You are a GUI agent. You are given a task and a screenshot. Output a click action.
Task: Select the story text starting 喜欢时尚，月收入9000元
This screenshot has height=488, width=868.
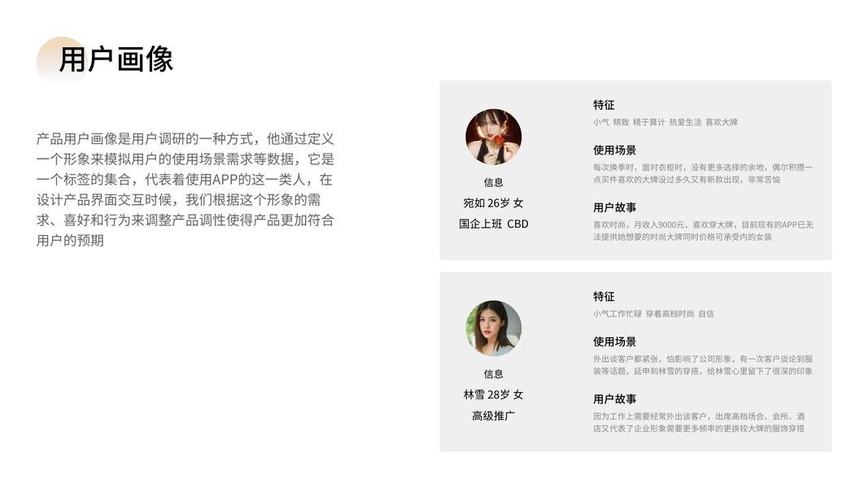703,231
